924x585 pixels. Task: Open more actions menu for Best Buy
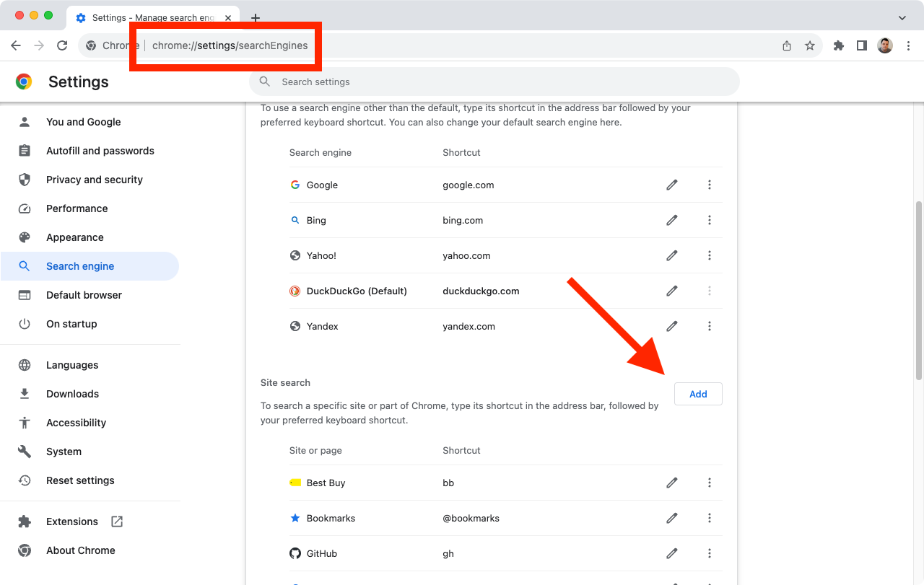tap(710, 483)
